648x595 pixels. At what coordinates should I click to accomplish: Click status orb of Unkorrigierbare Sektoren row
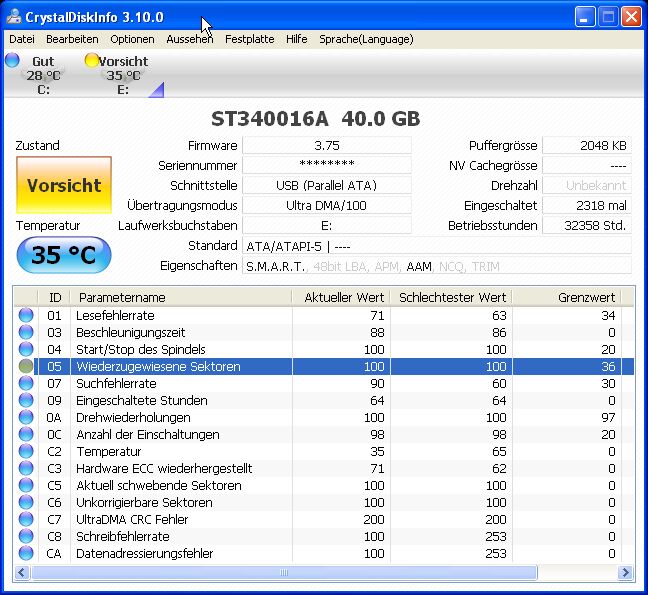pyautogui.click(x=26, y=502)
